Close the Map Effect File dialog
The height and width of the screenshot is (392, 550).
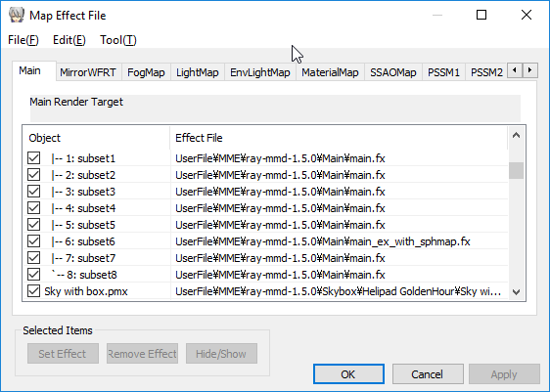tap(527, 15)
